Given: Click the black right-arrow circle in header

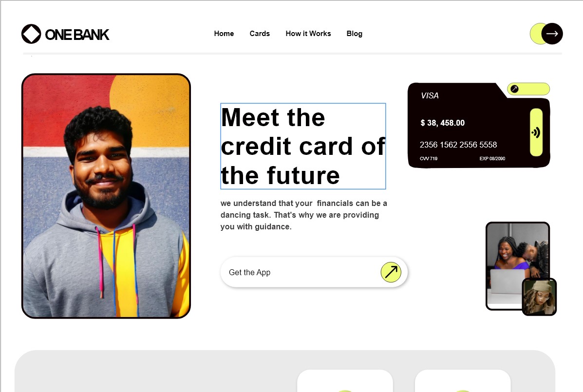Looking at the screenshot, I should point(552,34).
